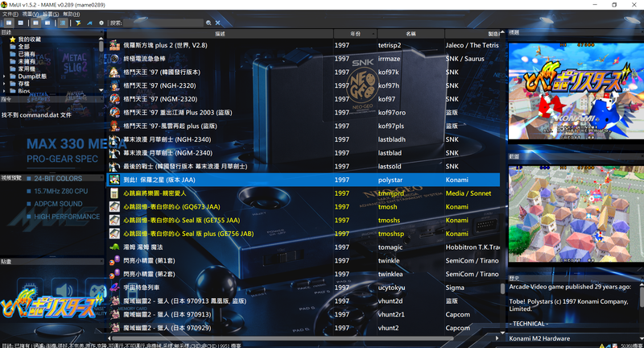Select 湯姆 湯姆 魔法 game row

click(303, 247)
